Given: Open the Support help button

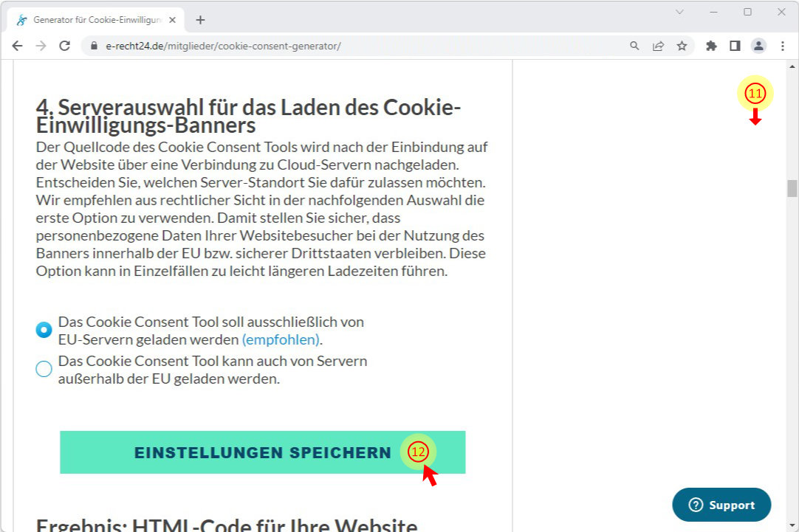Looking at the screenshot, I should pyautogui.click(x=721, y=505).
